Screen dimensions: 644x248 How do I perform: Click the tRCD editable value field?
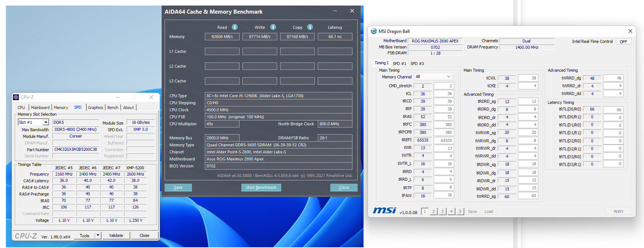coord(444,101)
